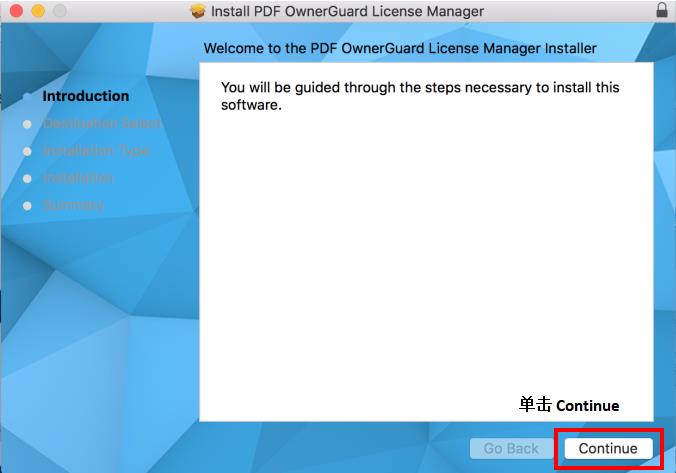
Task: Click the lock icon in title bar
Action: click(x=662, y=9)
